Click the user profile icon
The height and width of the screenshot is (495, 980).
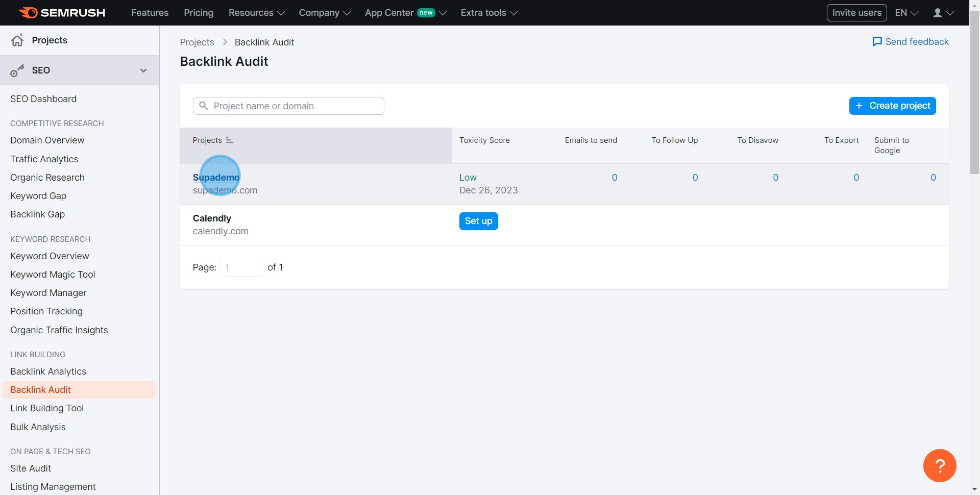[938, 13]
